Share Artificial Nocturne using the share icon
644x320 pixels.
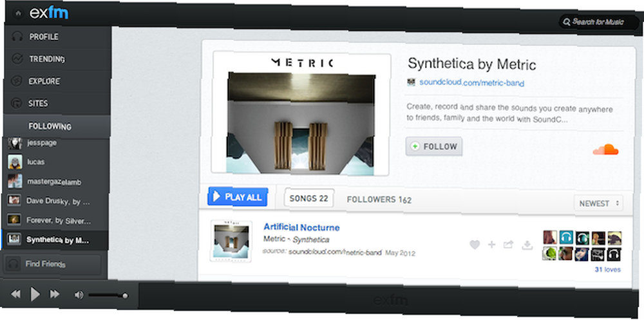pyautogui.click(x=509, y=245)
